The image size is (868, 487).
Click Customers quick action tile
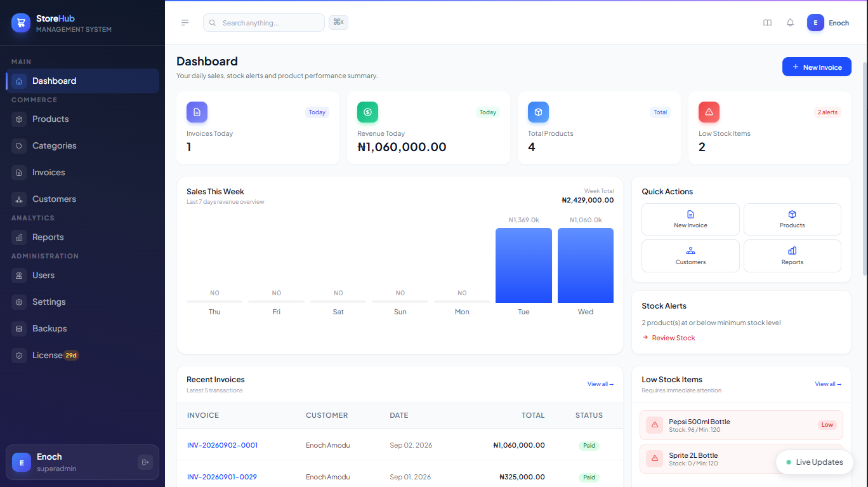(x=690, y=256)
